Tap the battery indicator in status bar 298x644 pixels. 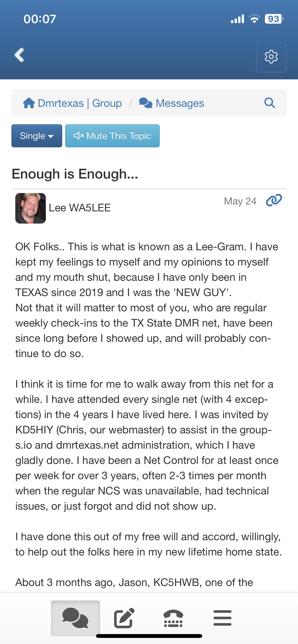point(274,19)
